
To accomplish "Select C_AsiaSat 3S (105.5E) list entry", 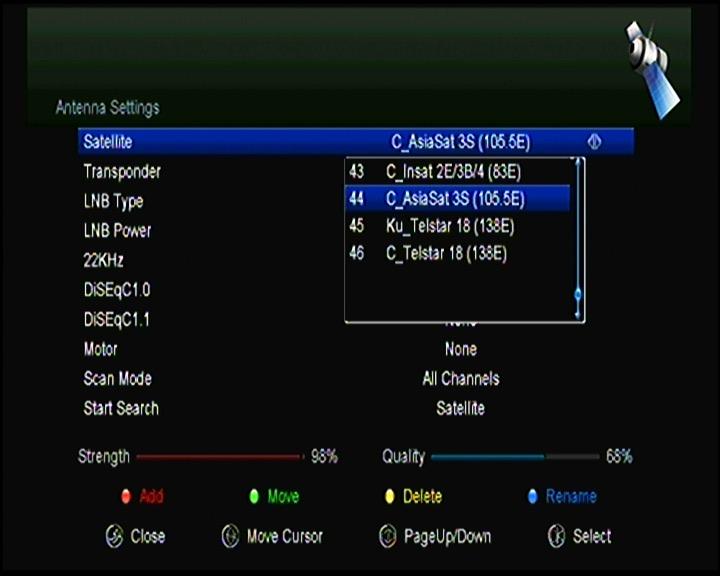I will pyautogui.click(x=457, y=198).
